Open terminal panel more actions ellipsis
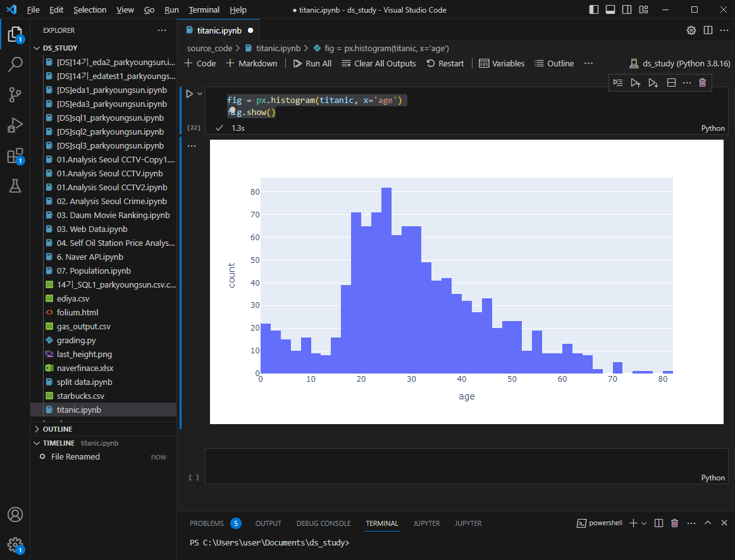 click(691, 523)
